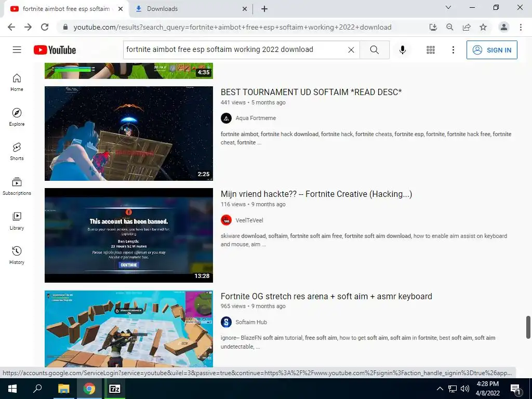
Task: Open Library in sidebar
Action: 17,221
